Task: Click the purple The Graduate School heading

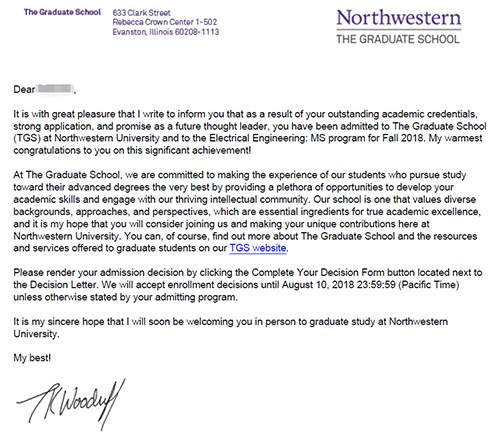Action: pyautogui.click(x=62, y=12)
